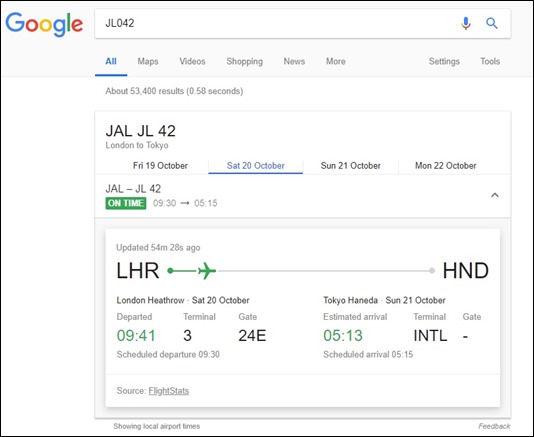This screenshot has height=437, width=534.
Task: Open search Tools
Action: click(490, 62)
